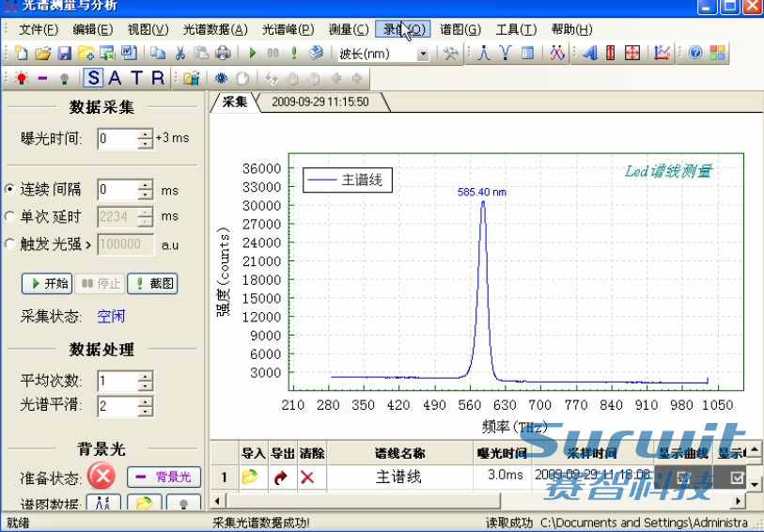Switch to the 2009-09-29 11:15:50 tab

pos(320,102)
